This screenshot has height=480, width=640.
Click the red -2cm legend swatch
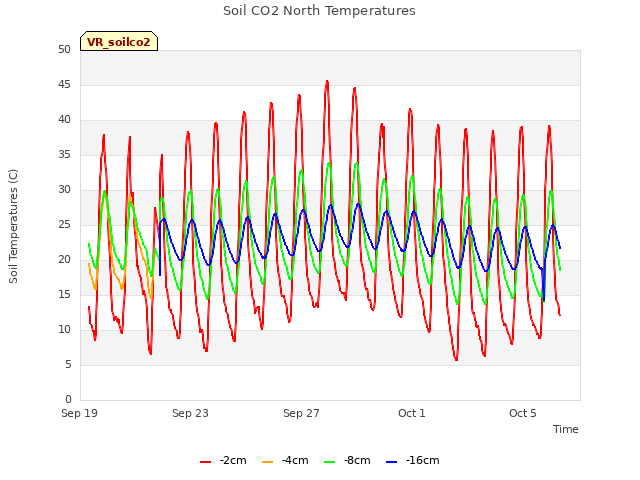[205, 462]
